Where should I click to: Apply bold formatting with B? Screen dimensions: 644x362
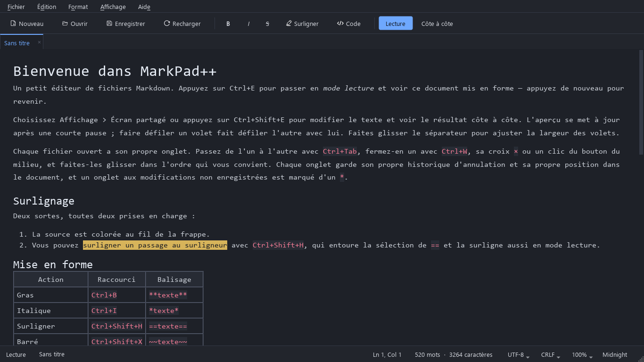[x=228, y=24]
